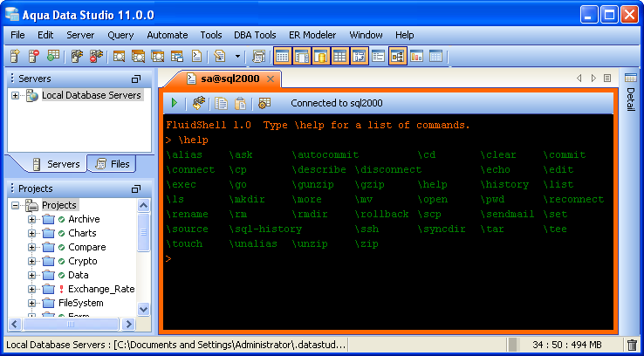Click the register server icon with star
644x356 pixels.
coord(15,56)
